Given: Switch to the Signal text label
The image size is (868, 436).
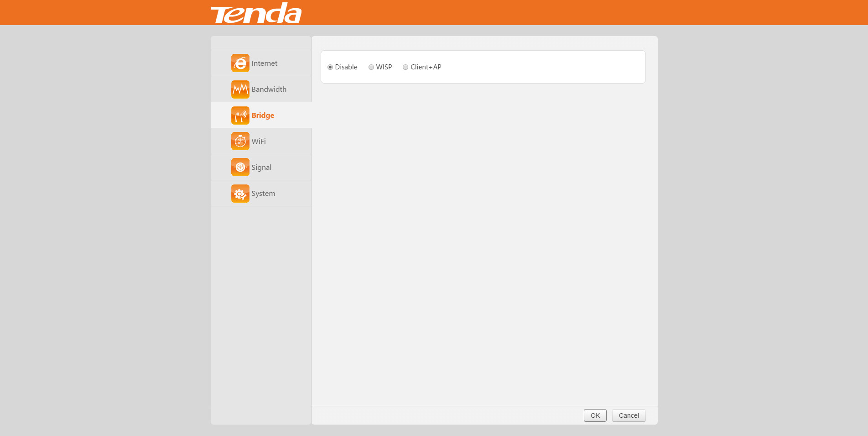Looking at the screenshot, I should point(261,168).
